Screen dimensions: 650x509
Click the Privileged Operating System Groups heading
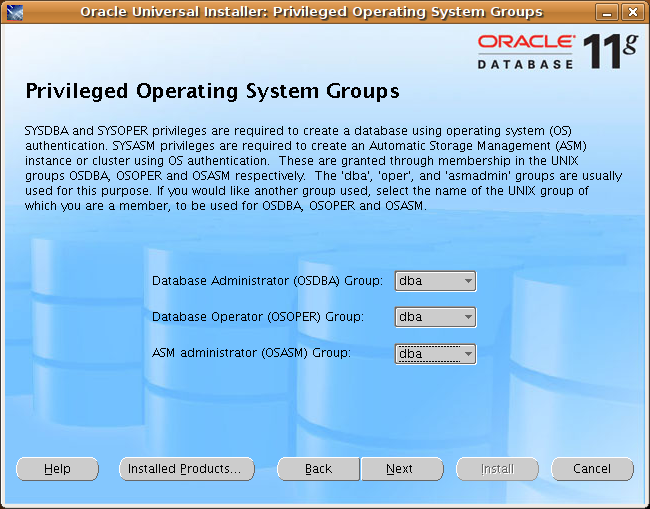(212, 91)
